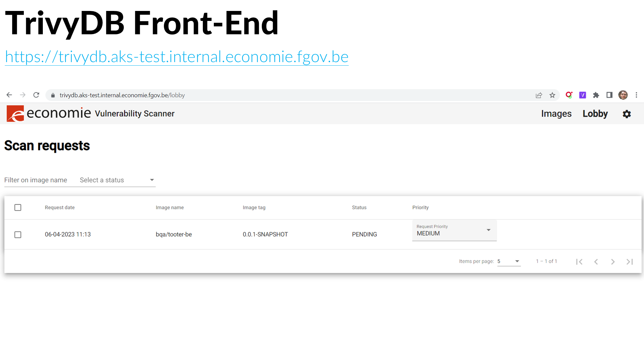The width and height of the screenshot is (644, 362).
Task: Click the browser back arrow
Action: pyautogui.click(x=9, y=95)
